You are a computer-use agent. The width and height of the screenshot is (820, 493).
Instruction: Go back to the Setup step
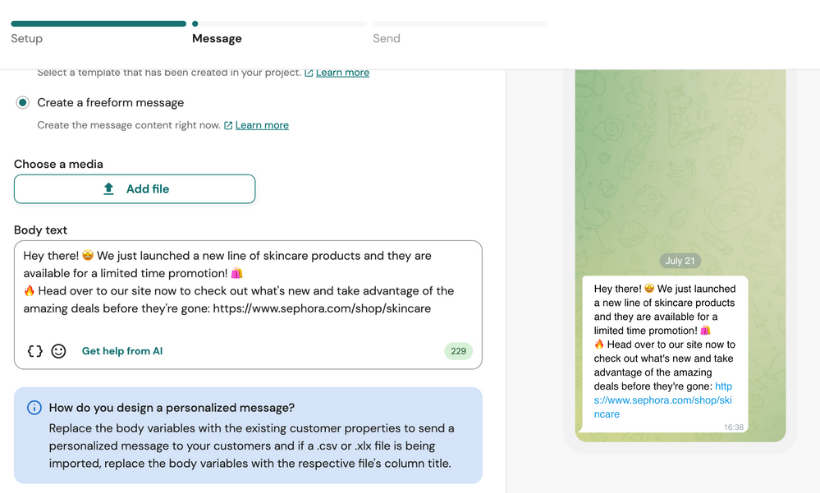tap(27, 39)
